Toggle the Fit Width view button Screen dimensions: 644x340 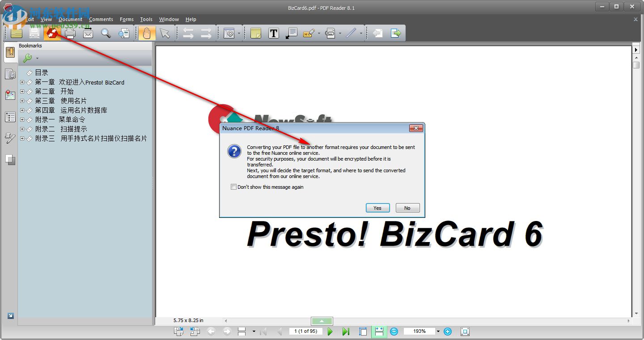[379, 331]
